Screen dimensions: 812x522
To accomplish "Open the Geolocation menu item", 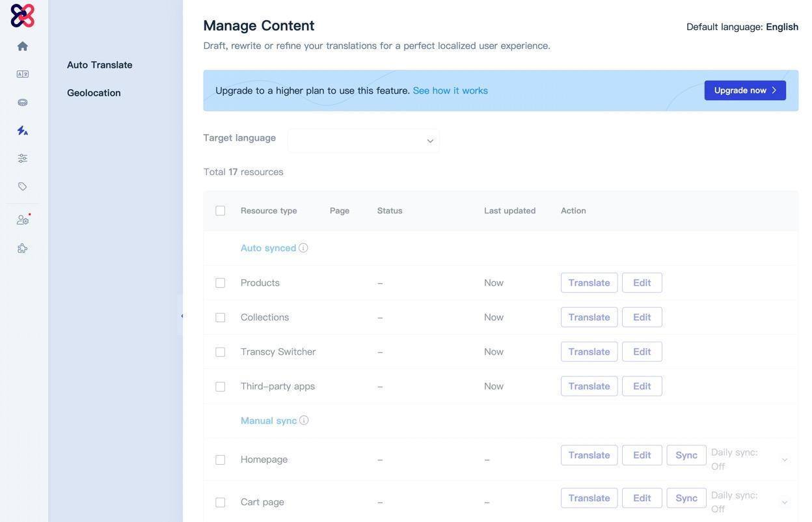I will click(94, 93).
